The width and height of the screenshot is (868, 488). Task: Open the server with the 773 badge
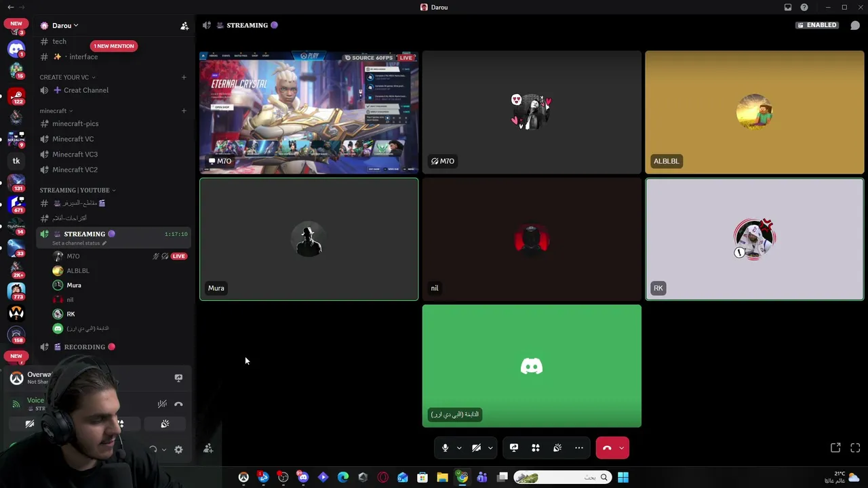coord(16,291)
